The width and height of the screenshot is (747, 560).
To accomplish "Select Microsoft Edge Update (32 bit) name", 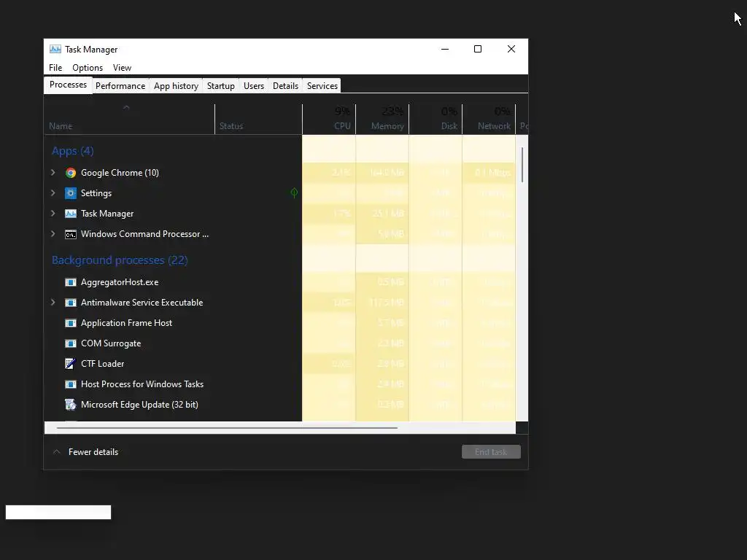I will pos(139,405).
